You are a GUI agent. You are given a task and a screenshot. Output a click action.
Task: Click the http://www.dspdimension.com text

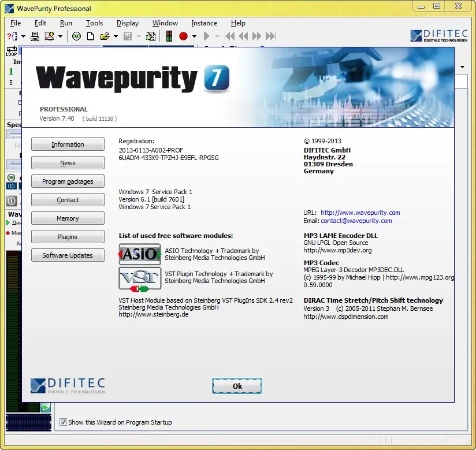click(x=346, y=317)
